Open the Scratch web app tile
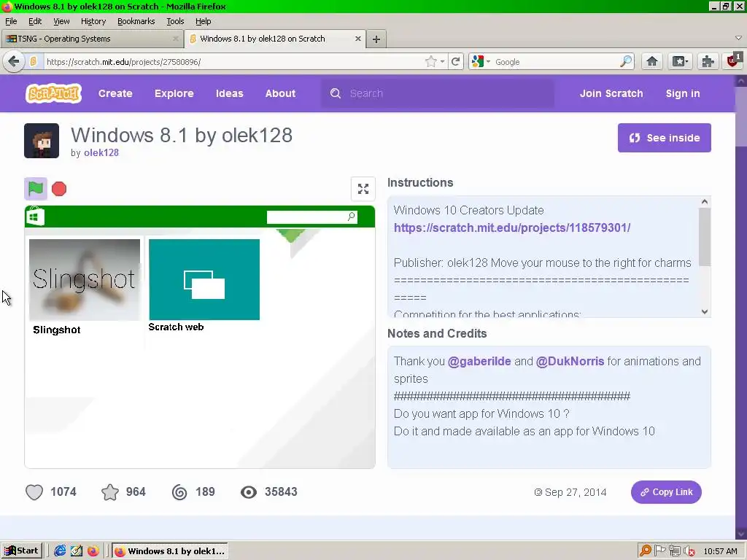The width and height of the screenshot is (747, 560). point(204,279)
